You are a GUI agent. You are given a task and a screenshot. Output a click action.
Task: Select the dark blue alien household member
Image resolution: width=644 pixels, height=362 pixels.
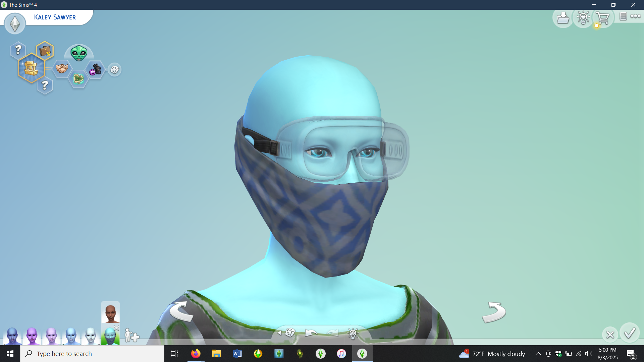tap(12, 336)
